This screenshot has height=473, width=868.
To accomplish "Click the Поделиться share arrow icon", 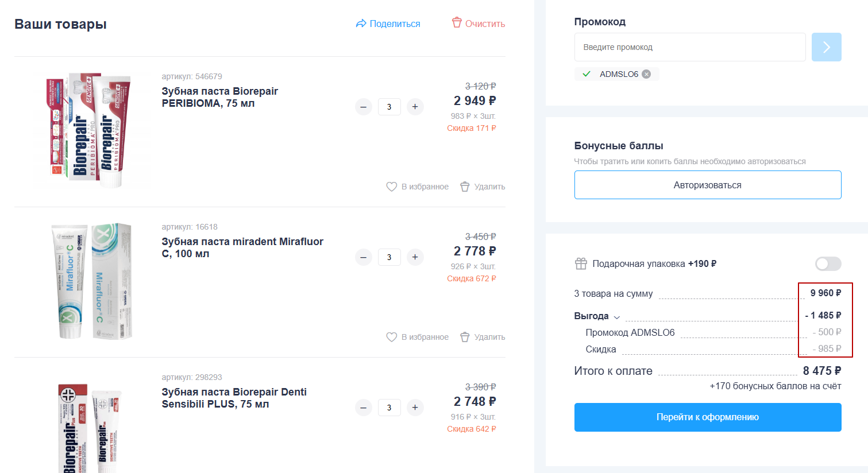I will pos(361,24).
